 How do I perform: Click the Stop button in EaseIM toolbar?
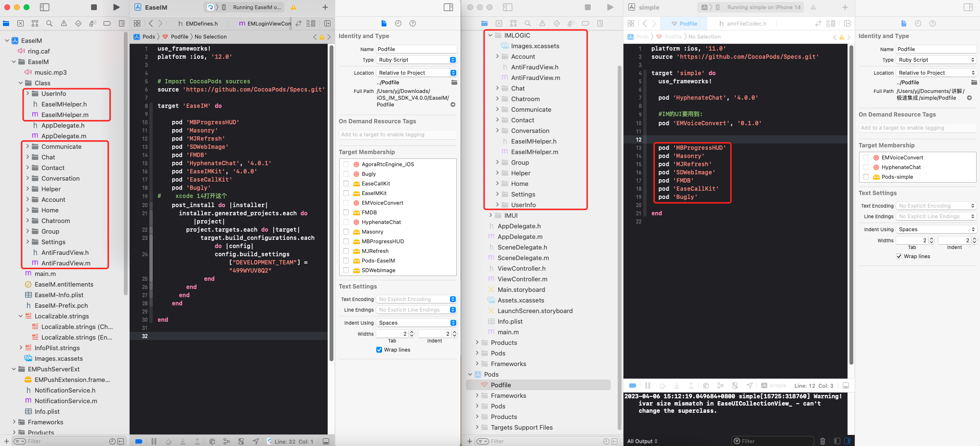point(94,7)
